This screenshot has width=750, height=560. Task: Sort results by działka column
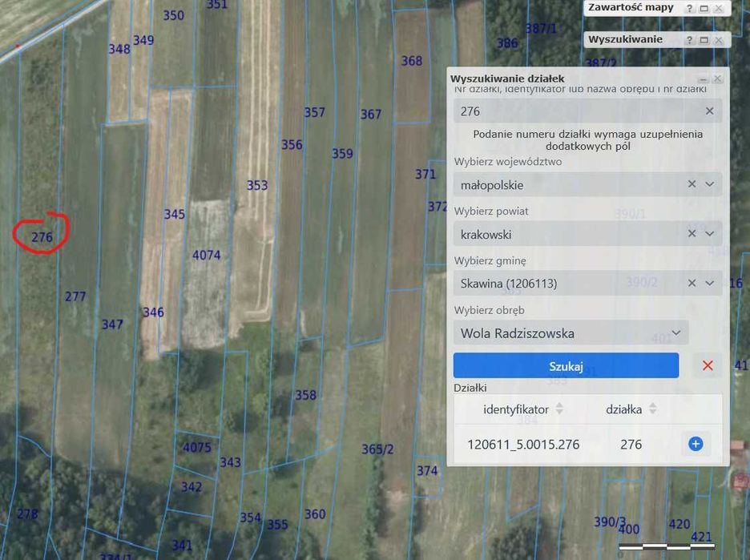[652, 409]
